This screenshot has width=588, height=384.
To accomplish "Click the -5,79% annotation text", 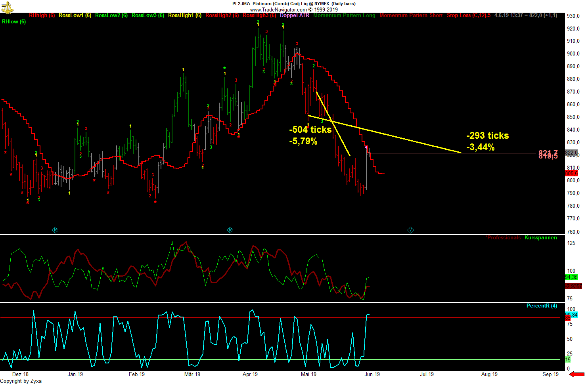I will (303, 141).
